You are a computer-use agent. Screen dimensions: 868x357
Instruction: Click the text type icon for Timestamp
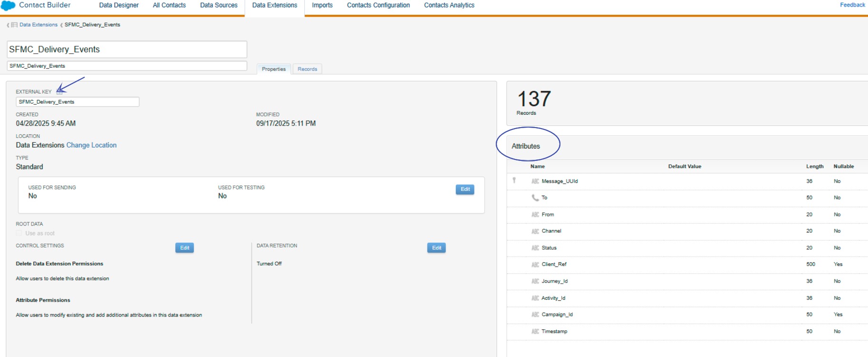[x=535, y=331]
